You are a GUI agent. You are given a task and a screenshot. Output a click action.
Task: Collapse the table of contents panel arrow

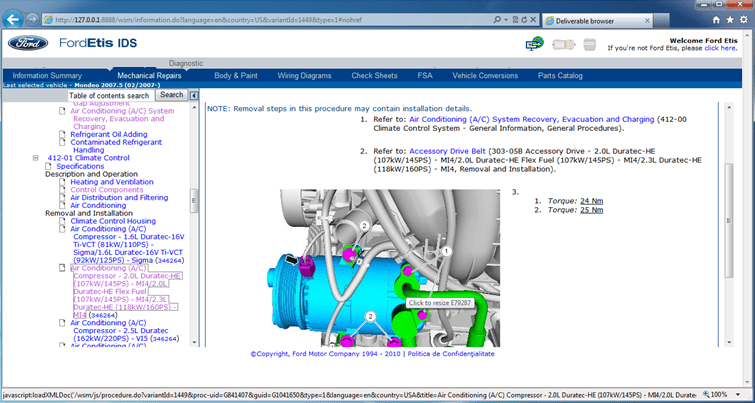[x=193, y=95]
